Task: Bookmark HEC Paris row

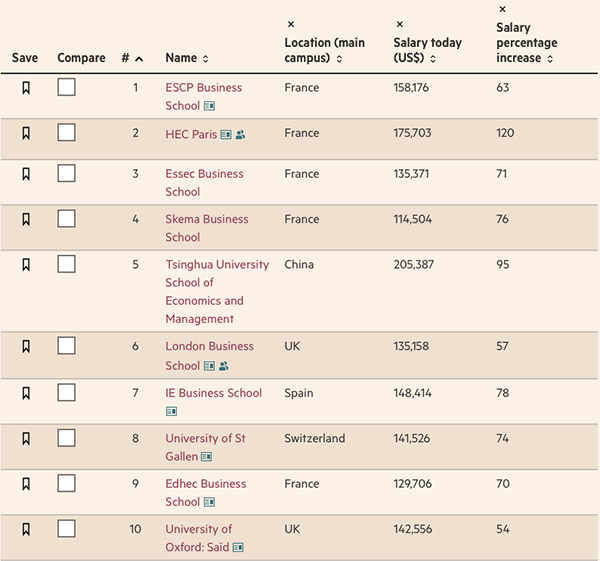Action: point(26,133)
